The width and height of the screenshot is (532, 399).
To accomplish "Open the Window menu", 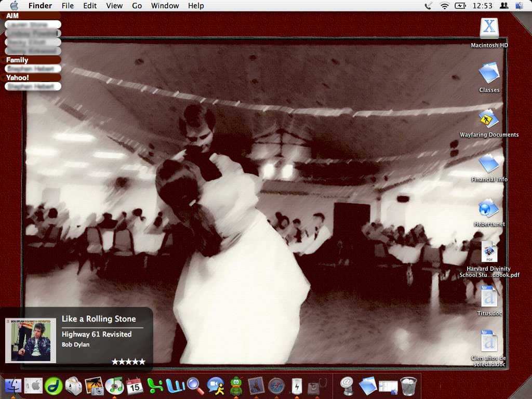I will click(165, 6).
